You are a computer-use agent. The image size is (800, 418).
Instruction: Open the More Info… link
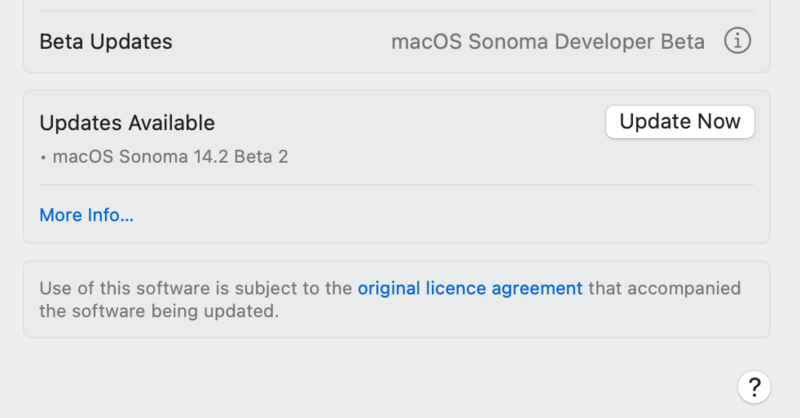(86, 215)
